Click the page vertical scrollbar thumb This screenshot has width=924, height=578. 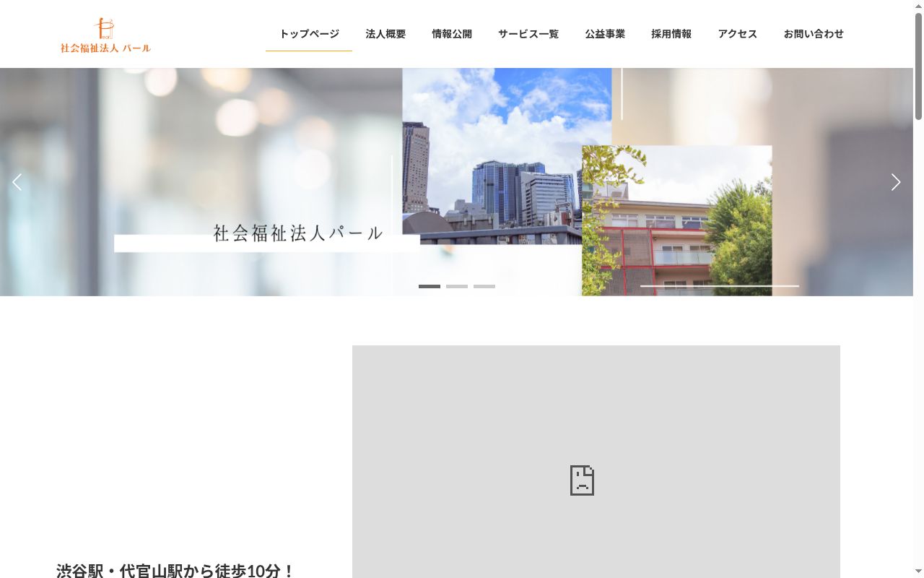[x=918, y=65]
